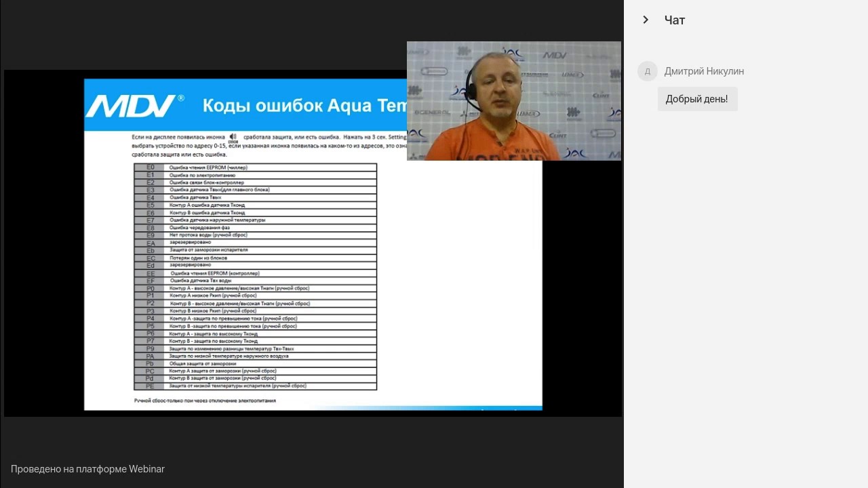Collapse the Чат panel with the chevron
868x488 pixels.
646,20
